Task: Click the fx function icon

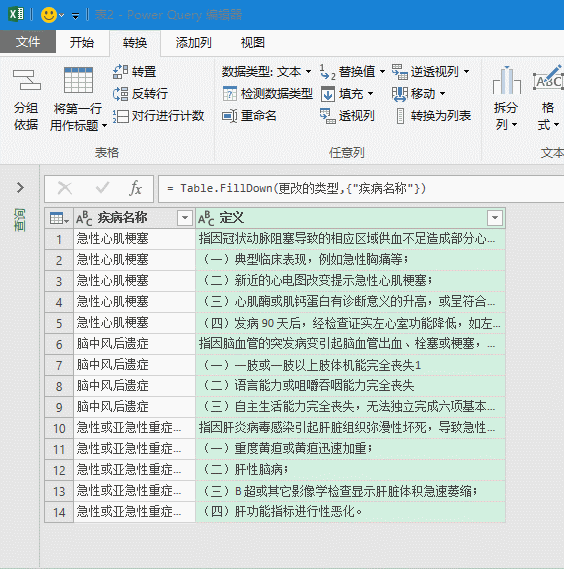Action: point(135,188)
